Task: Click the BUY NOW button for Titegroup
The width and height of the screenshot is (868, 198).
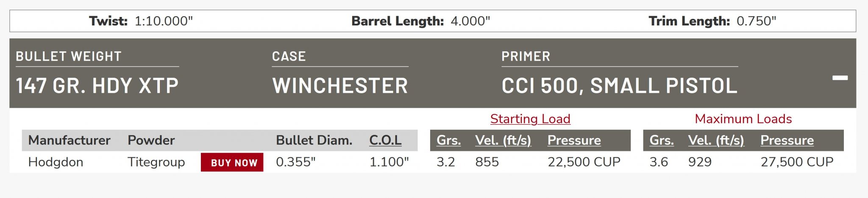Action: click(x=232, y=162)
